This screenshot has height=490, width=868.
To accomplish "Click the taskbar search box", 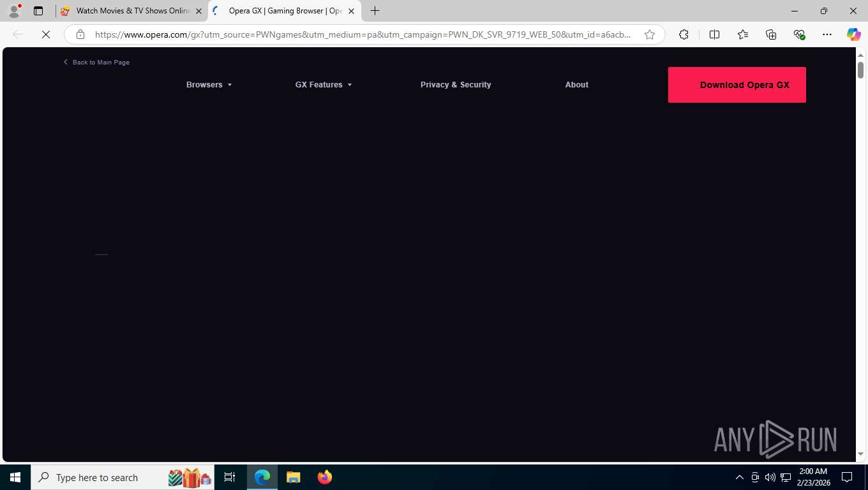I will [x=124, y=477].
